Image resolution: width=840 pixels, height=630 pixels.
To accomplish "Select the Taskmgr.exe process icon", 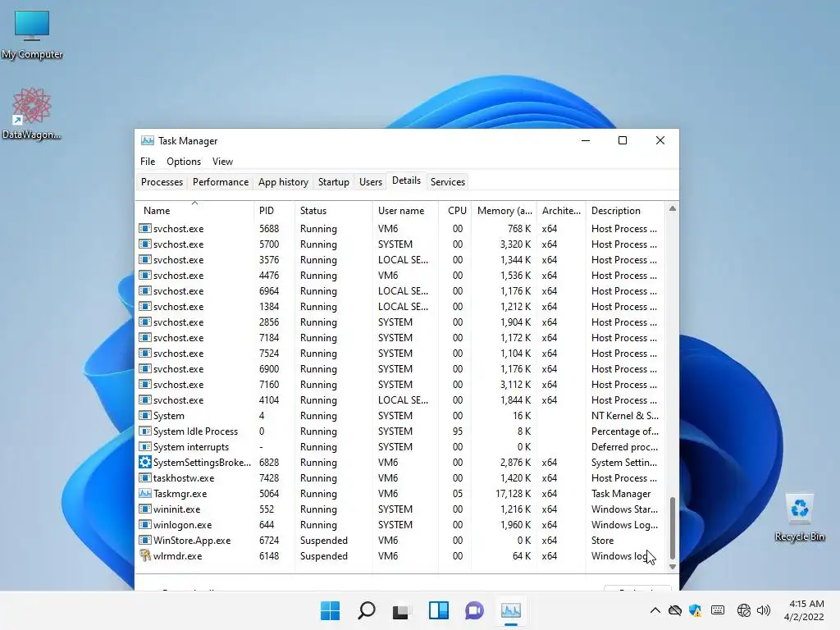I will pos(144,493).
